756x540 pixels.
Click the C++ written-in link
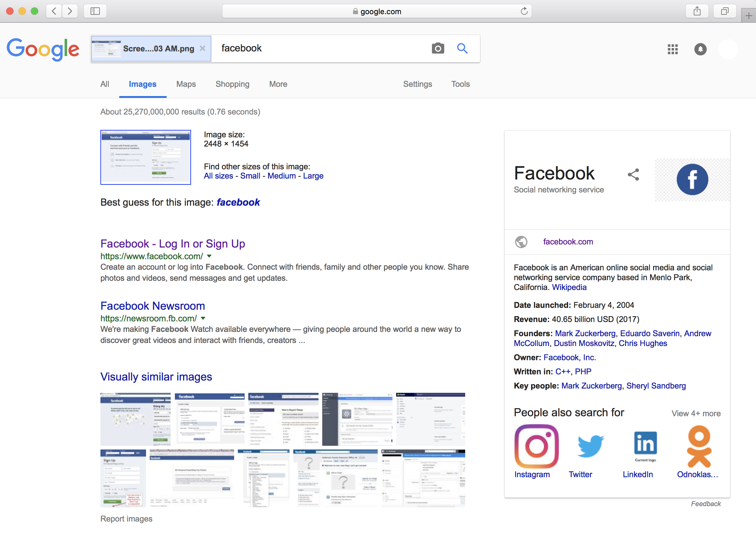[563, 372]
